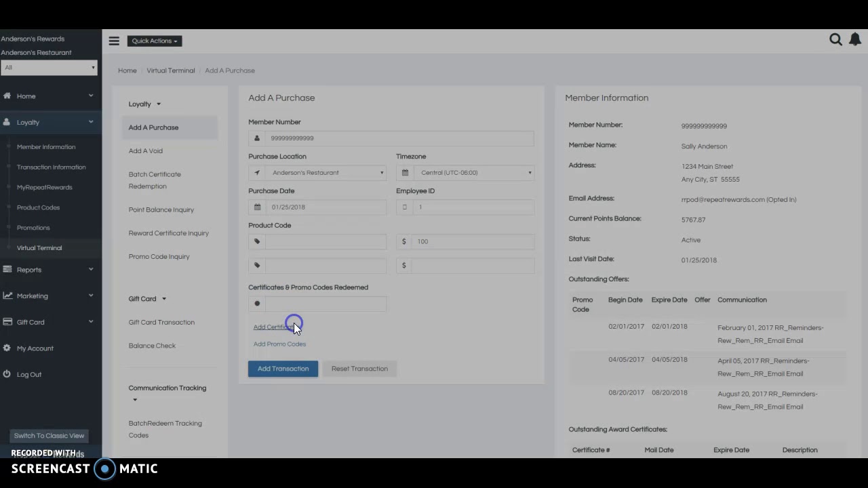Image resolution: width=868 pixels, height=488 pixels.
Task: Open Reward Certificate Inquiry
Action: point(169,233)
